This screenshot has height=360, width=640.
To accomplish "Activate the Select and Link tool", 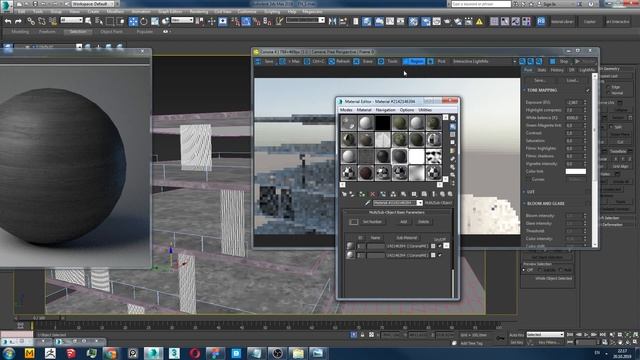I will click(31, 21).
